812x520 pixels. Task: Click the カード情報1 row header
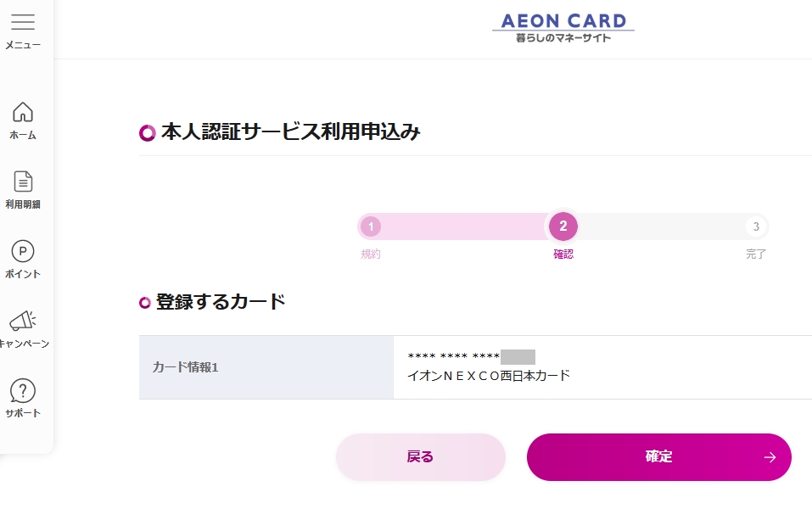[186, 367]
